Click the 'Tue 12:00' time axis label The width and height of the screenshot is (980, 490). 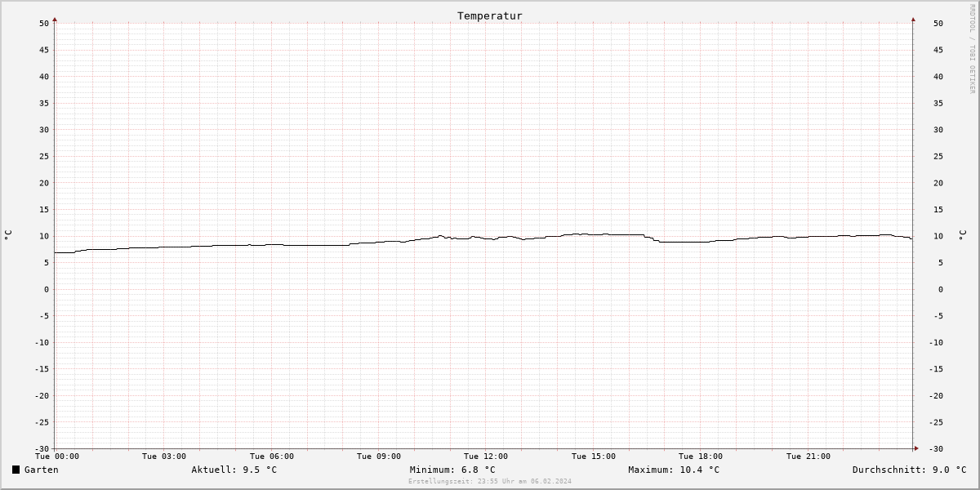(x=486, y=457)
